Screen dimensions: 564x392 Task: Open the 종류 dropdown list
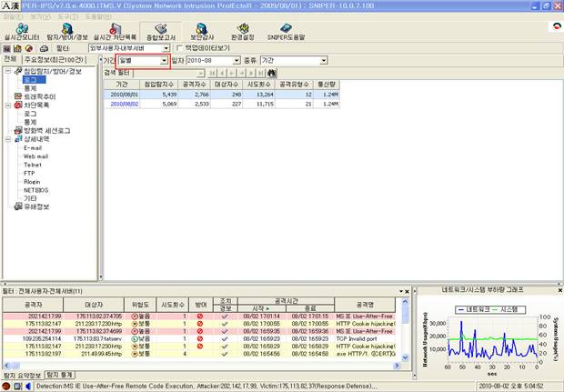coord(322,60)
